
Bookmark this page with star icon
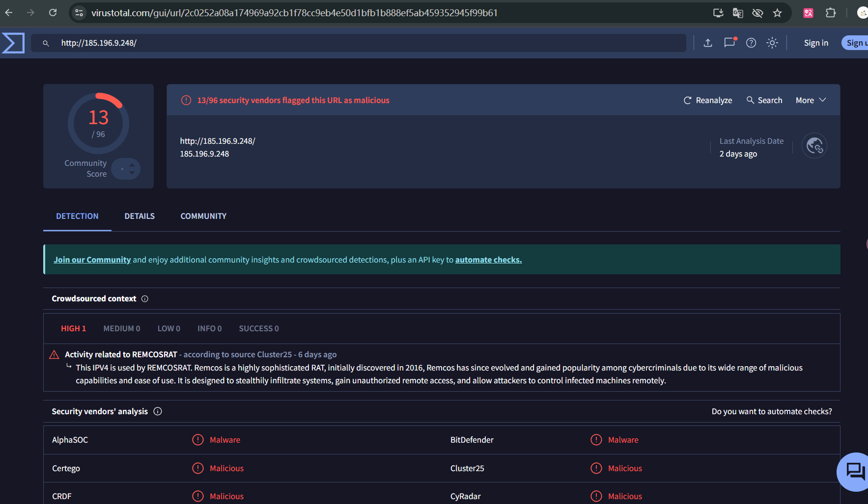coord(777,13)
